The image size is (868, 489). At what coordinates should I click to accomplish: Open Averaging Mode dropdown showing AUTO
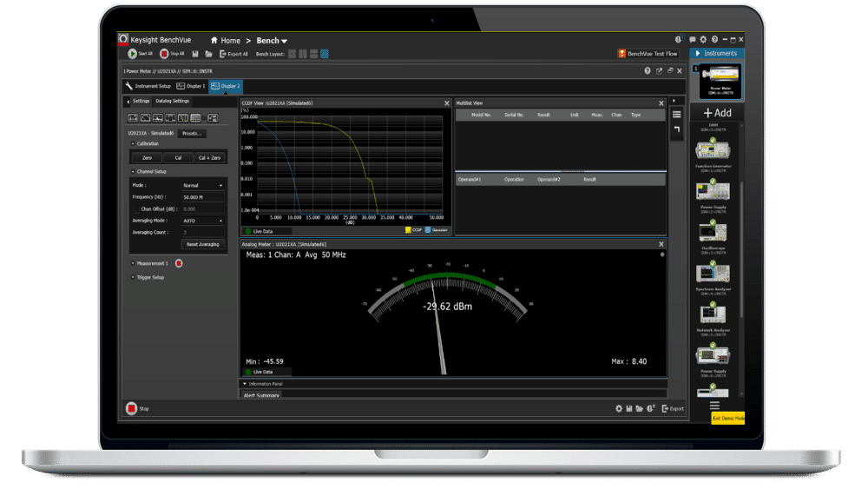coord(202,221)
